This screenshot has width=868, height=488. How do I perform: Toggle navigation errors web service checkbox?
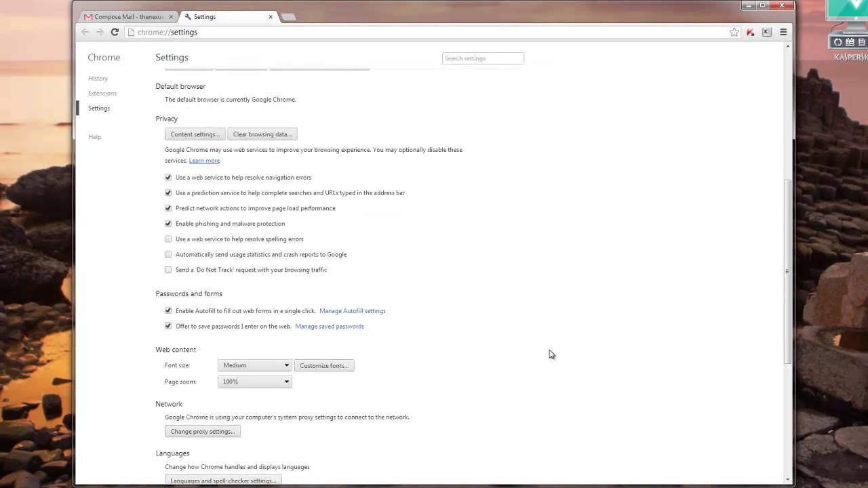tap(168, 177)
